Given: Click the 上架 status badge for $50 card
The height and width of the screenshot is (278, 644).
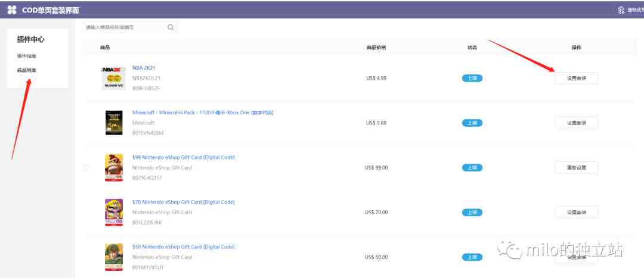Looking at the screenshot, I should tap(472, 257).
